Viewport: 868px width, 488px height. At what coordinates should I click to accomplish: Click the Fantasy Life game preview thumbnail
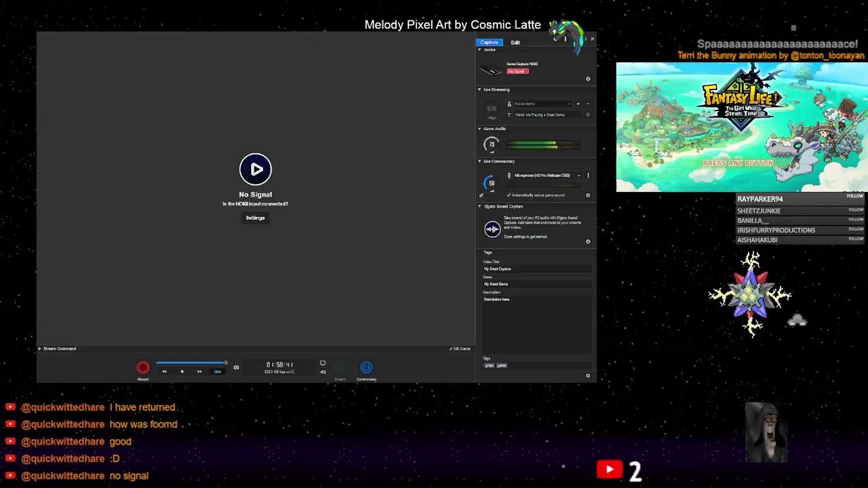(742, 127)
